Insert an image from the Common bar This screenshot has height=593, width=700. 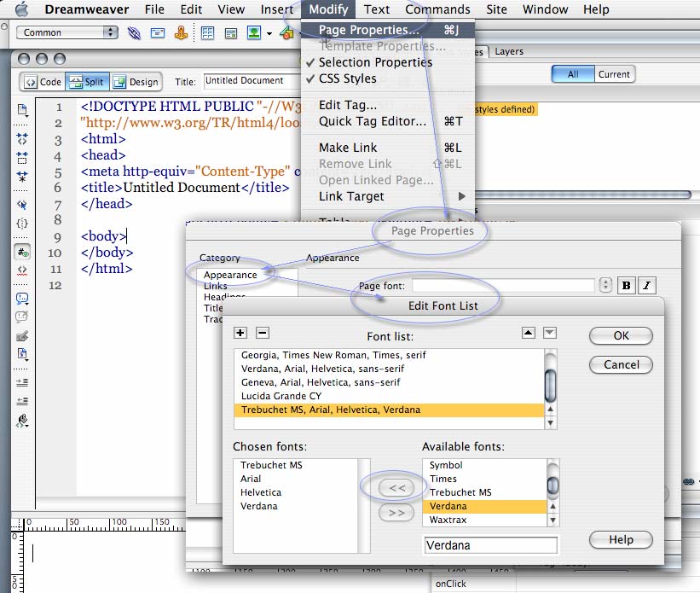(x=254, y=32)
